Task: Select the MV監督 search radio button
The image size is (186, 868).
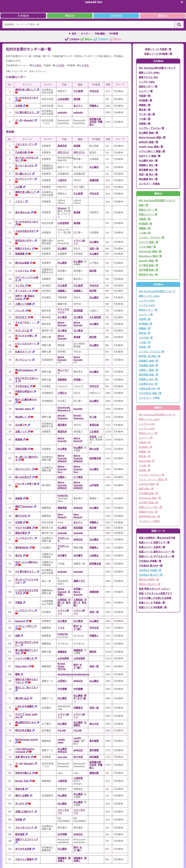Action: click(107, 34)
